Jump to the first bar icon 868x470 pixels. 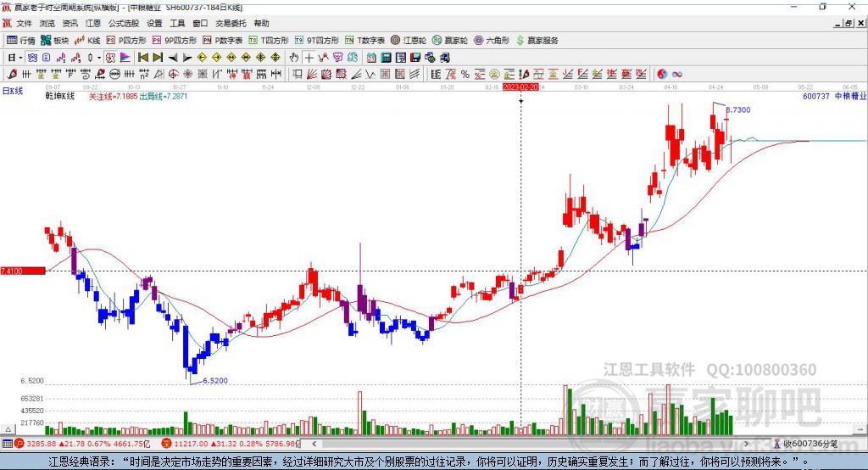pos(143,58)
